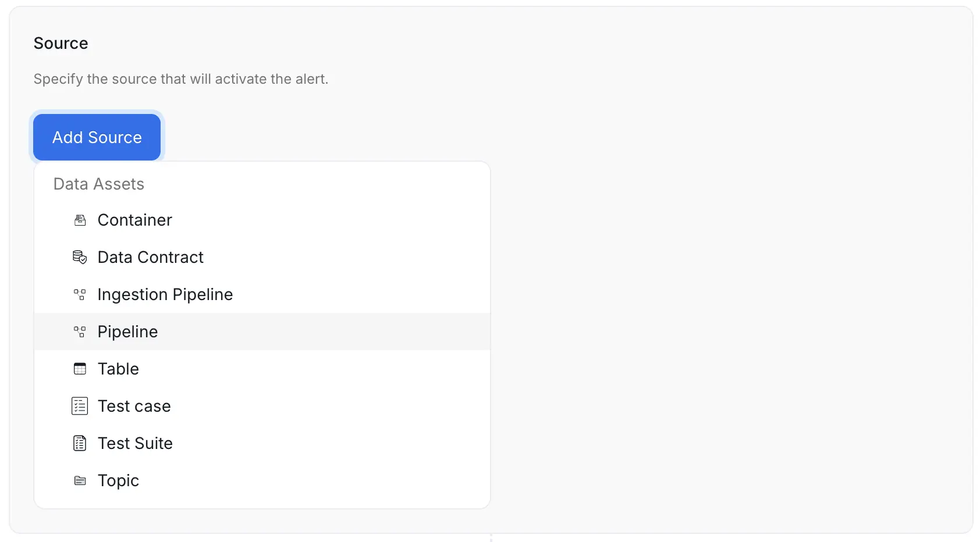Choose Ingestion Pipeline from the menu
Screen dimensions: 980x542
point(165,294)
